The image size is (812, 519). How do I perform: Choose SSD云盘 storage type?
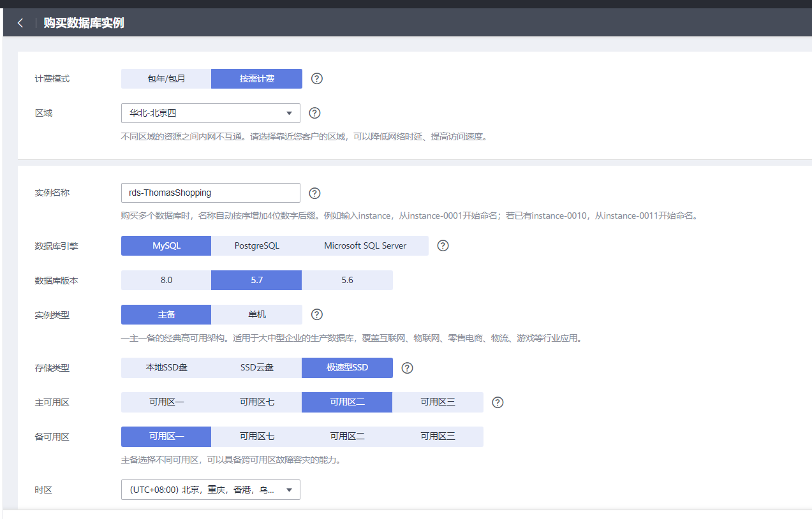point(256,368)
